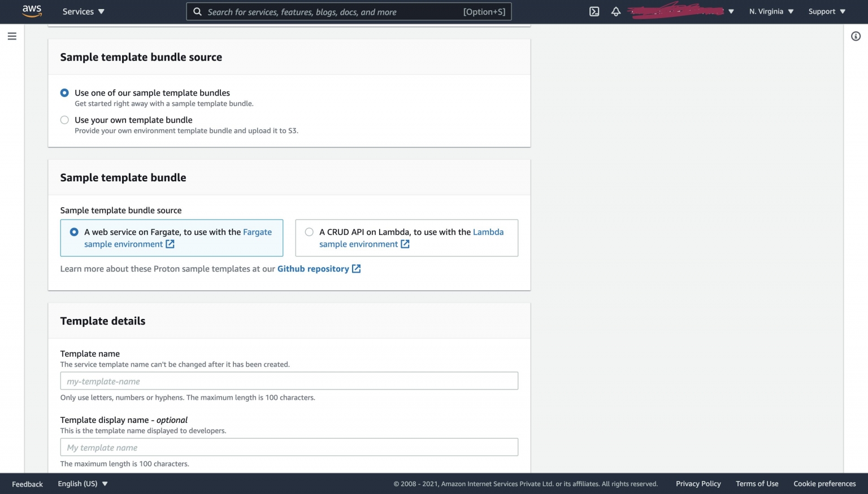This screenshot has width=868, height=494.
Task: Open the Github repository link
Action: [313, 269]
